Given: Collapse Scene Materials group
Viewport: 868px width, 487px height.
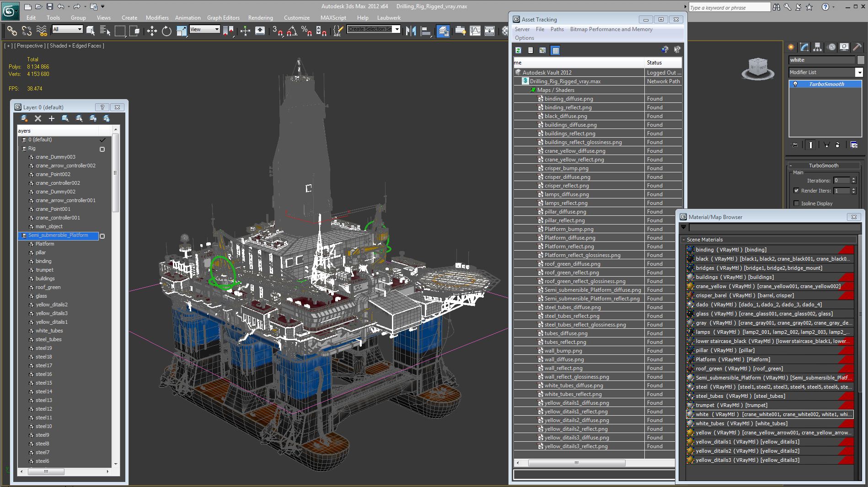Looking at the screenshot, I should tap(684, 240).
